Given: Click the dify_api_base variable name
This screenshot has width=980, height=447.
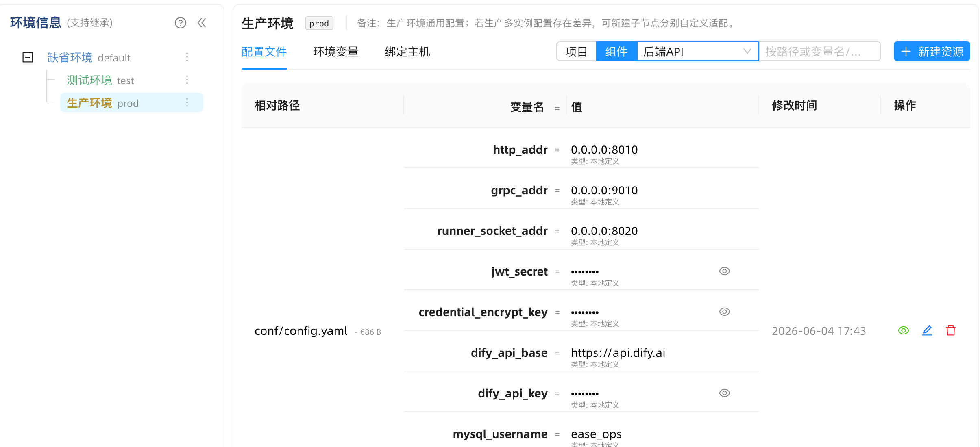Looking at the screenshot, I should (x=509, y=353).
